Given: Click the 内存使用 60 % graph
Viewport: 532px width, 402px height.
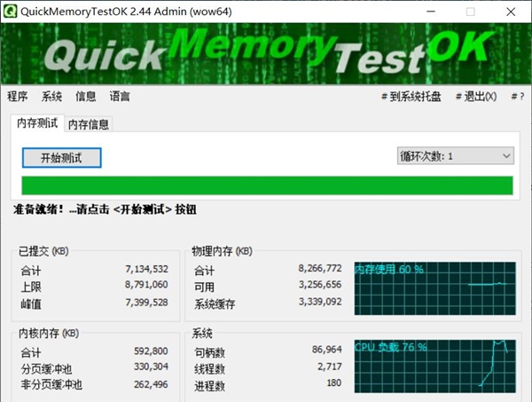Looking at the screenshot, I should (435, 288).
